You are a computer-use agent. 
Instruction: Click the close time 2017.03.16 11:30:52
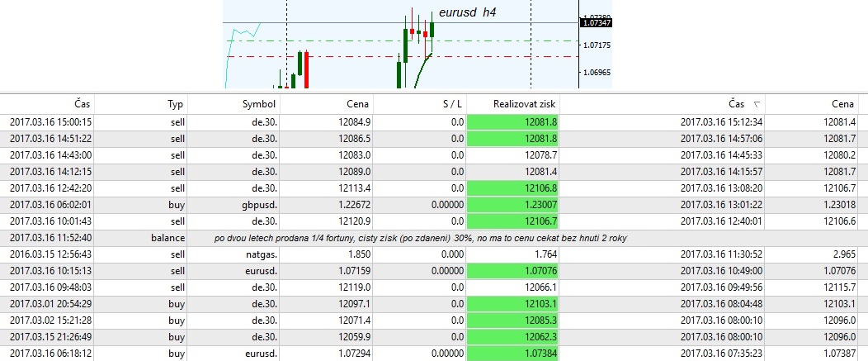click(x=721, y=255)
